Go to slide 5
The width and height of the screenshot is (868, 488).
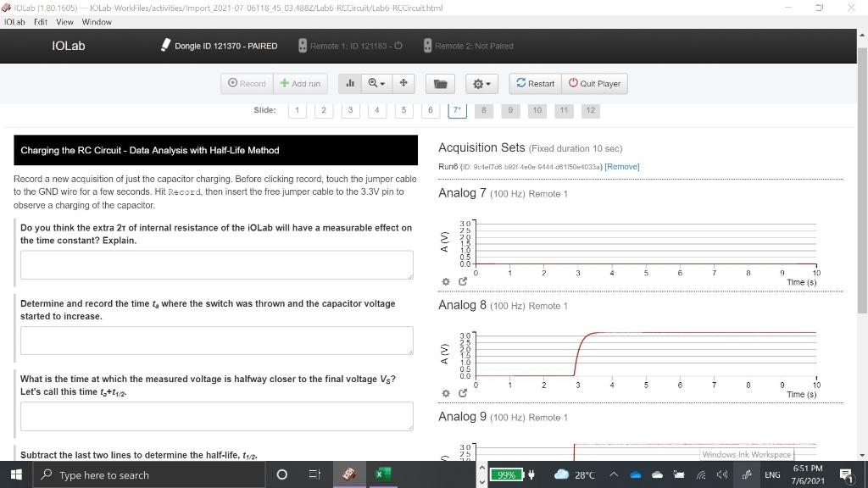(403, 109)
